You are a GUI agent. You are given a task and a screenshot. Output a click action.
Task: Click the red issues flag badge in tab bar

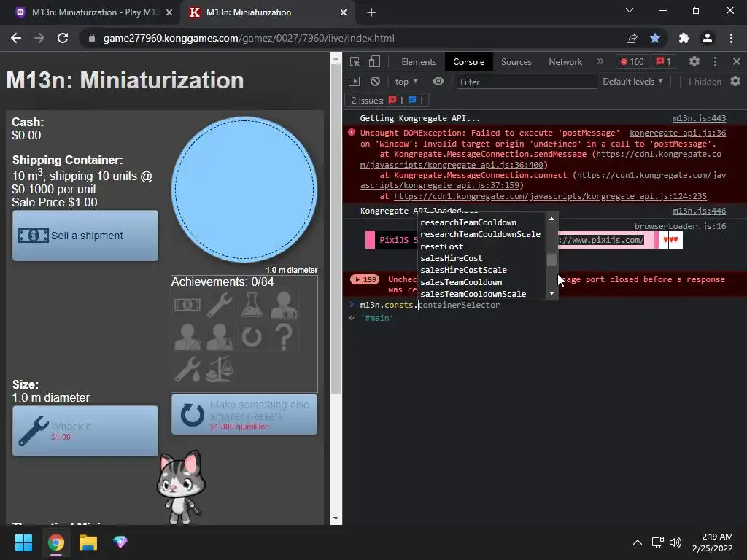664,61
